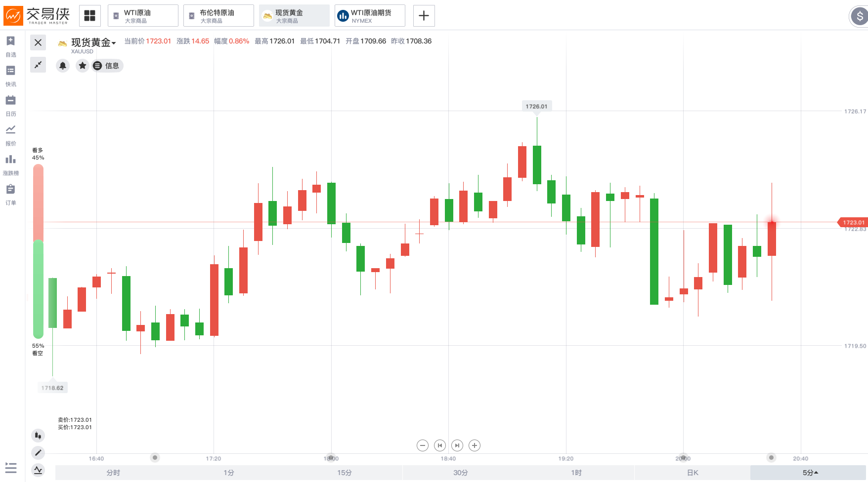868x482 pixels.
Task: Select the pencil drawing tool
Action: coord(38,452)
